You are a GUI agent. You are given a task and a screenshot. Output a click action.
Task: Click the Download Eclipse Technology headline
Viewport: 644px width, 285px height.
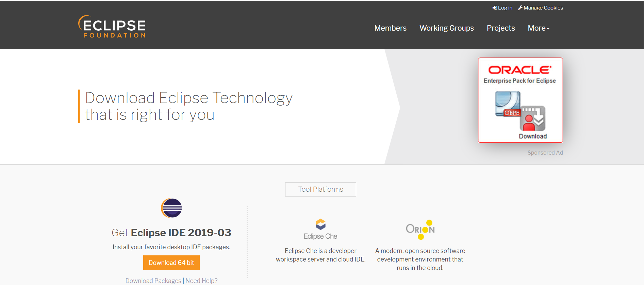(189, 106)
